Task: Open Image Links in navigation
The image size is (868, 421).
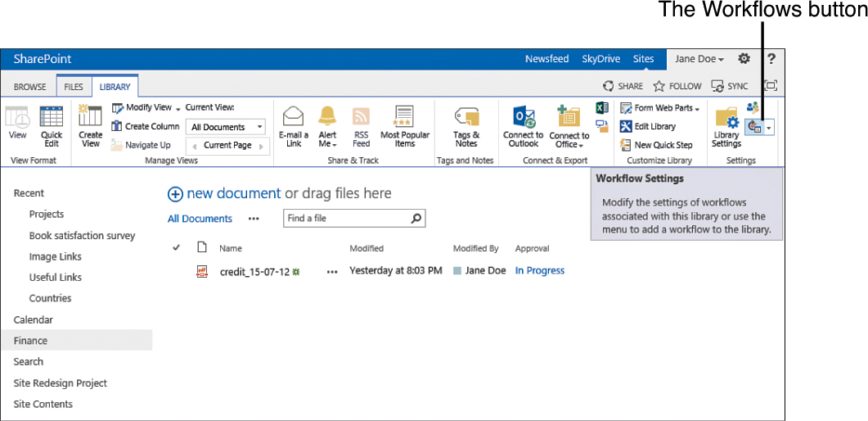Action: pyautogui.click(x=56, y=256)
